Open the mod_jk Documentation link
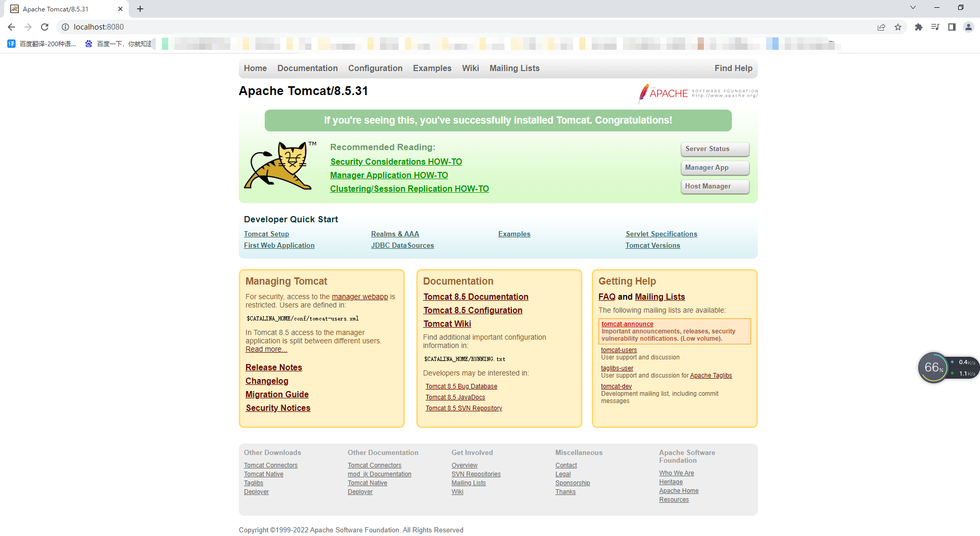 click(x=379, y=474)
